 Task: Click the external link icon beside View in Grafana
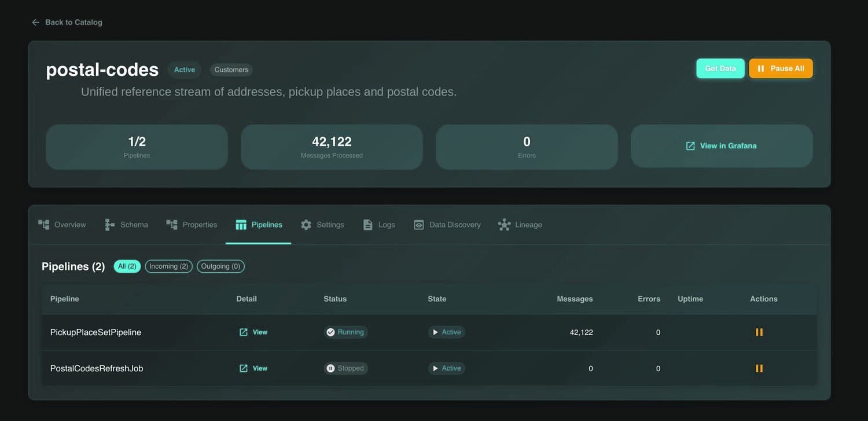pos(690,146)
